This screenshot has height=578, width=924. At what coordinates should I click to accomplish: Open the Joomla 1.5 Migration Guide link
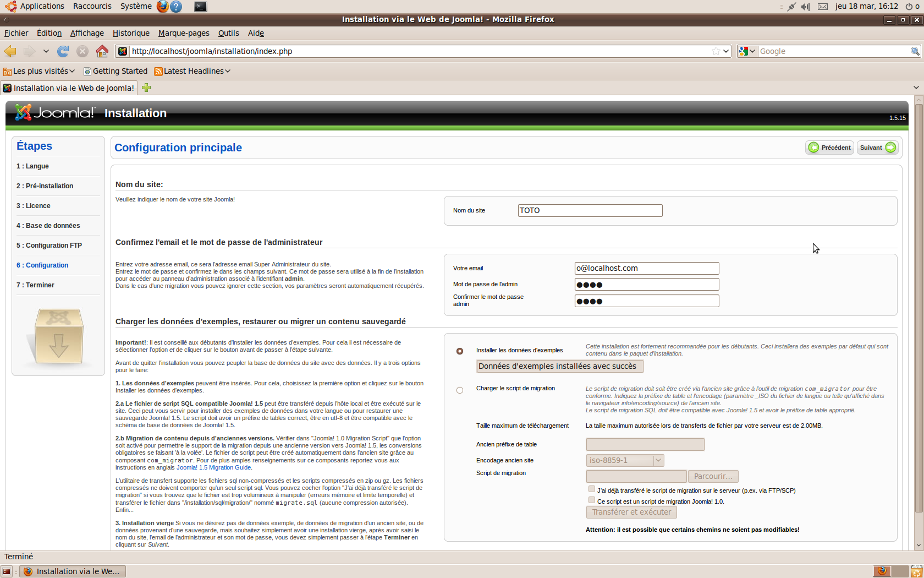[213, 467]
